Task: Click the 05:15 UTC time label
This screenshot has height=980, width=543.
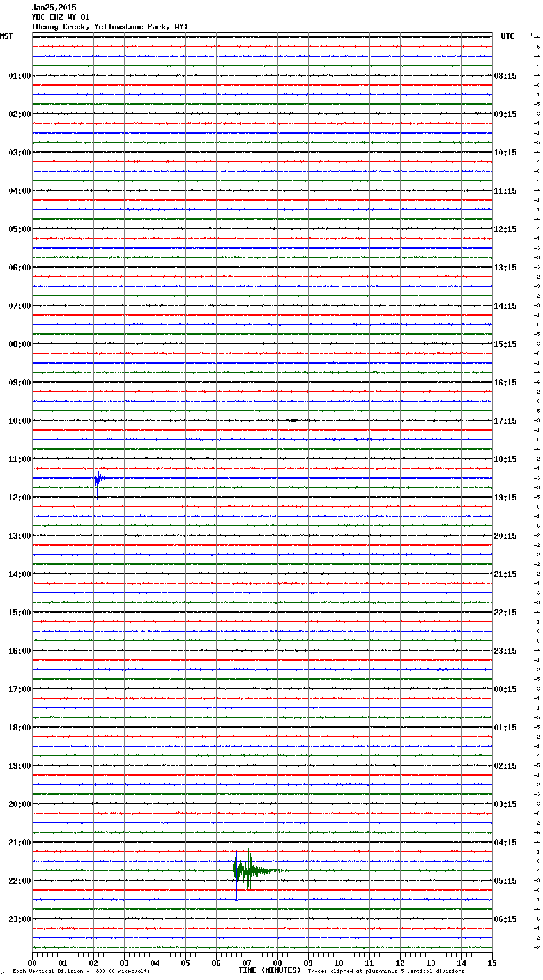Action: click(505, 881)
